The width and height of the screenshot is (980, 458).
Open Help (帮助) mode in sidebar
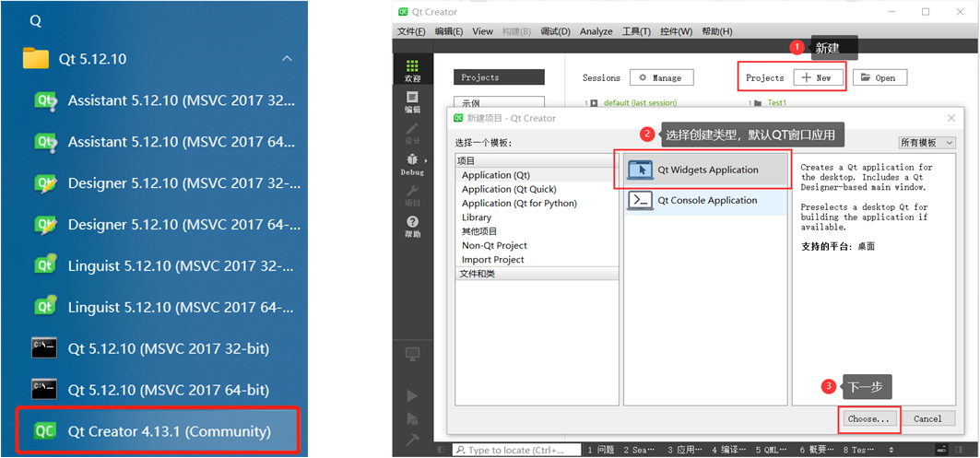(x=412, y=227)
